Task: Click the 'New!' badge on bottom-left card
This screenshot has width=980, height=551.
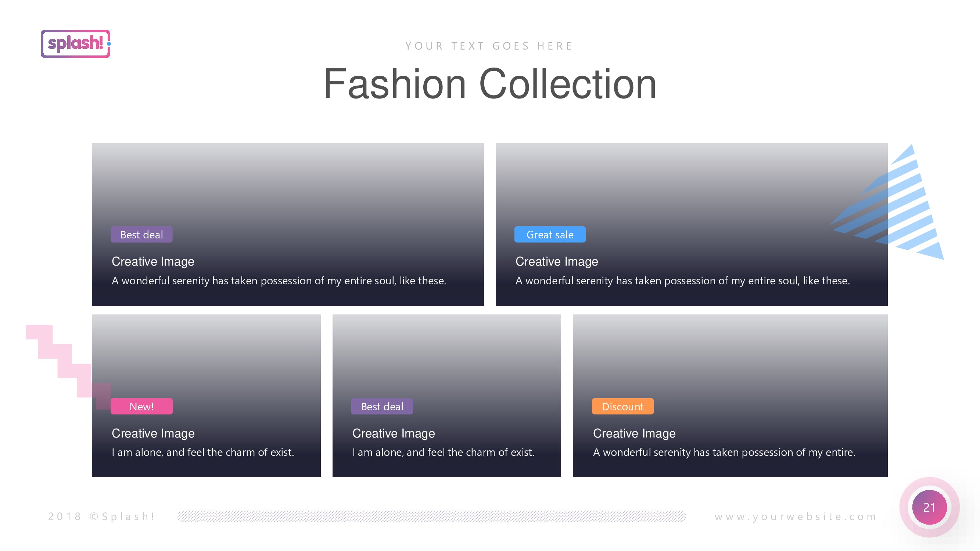Action: pos(141,406)
